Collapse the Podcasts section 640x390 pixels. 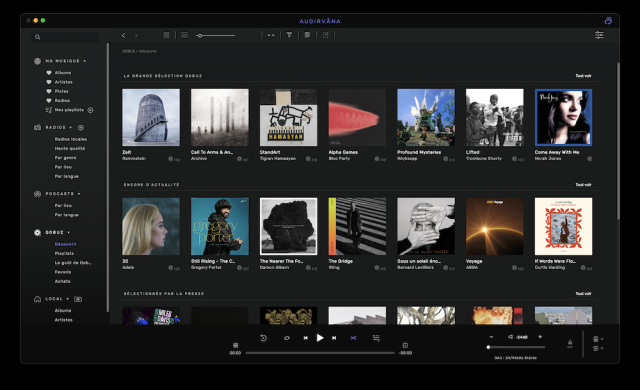click(x=79, y=194)
